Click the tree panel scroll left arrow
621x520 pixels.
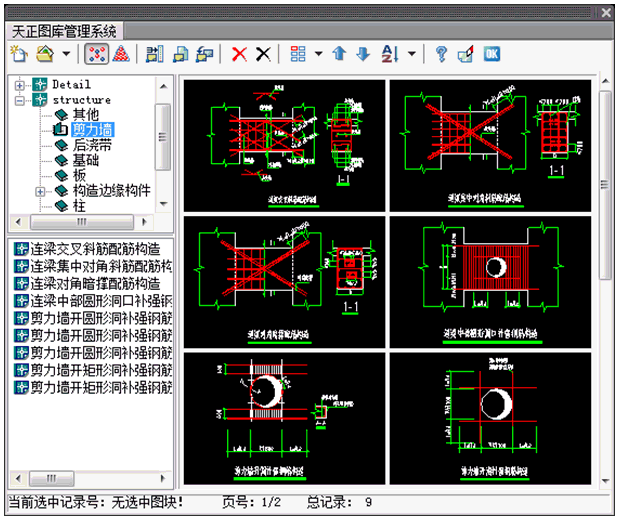point(18,222)
